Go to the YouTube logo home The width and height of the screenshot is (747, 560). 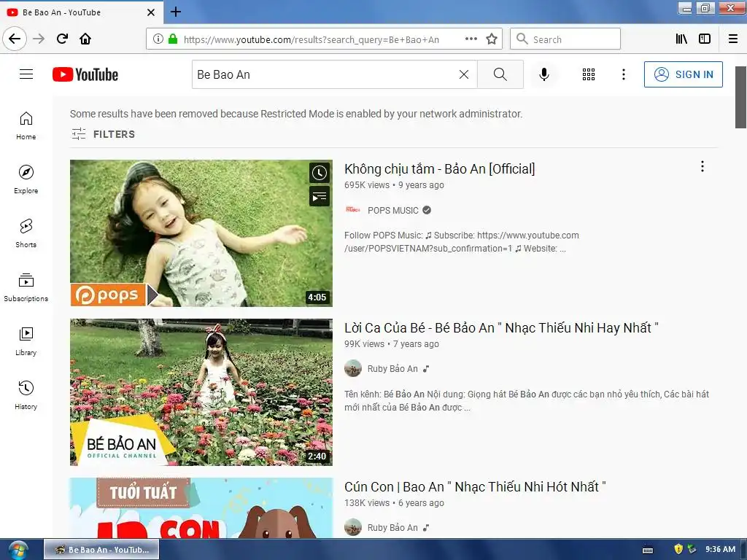click(85, 74)
